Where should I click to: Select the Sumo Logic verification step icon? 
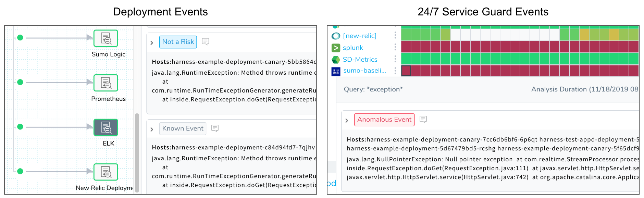click(106, 38)
